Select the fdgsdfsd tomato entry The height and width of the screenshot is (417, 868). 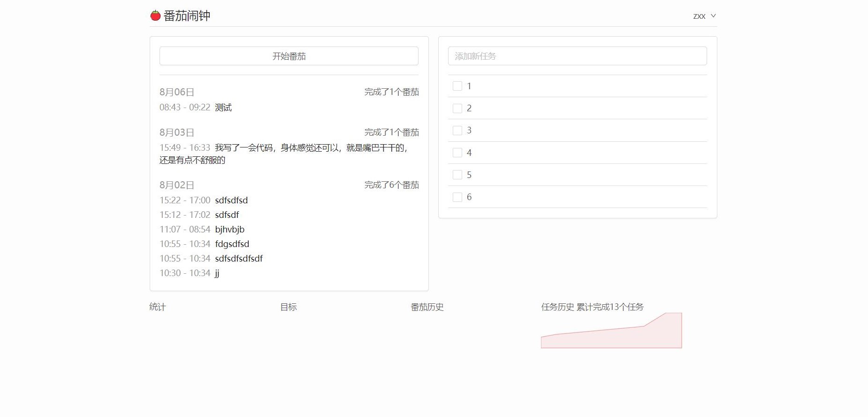click(x=232, y=244)
